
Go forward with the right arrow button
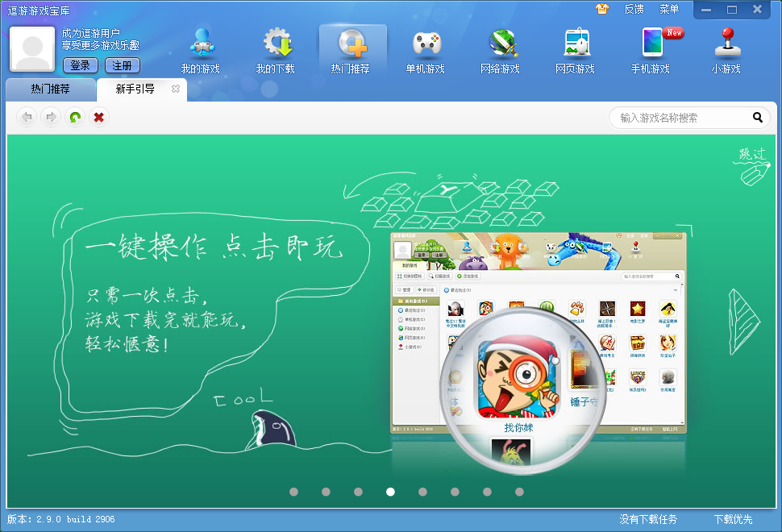tap(51, 117)
